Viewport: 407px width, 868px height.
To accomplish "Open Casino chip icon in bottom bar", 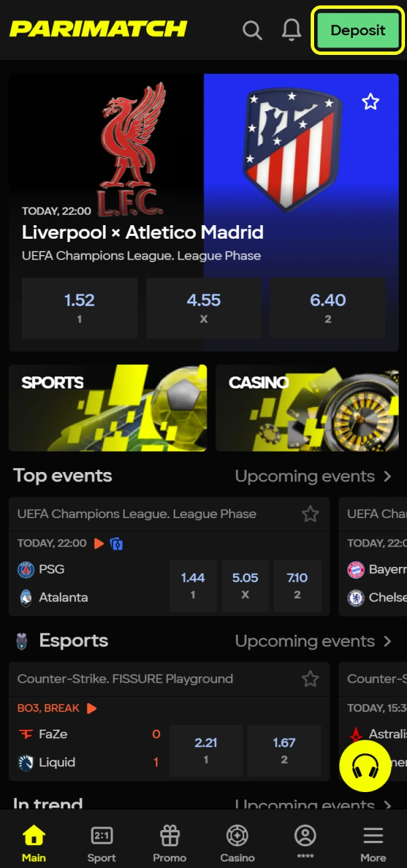I will (x=237, y=844).
